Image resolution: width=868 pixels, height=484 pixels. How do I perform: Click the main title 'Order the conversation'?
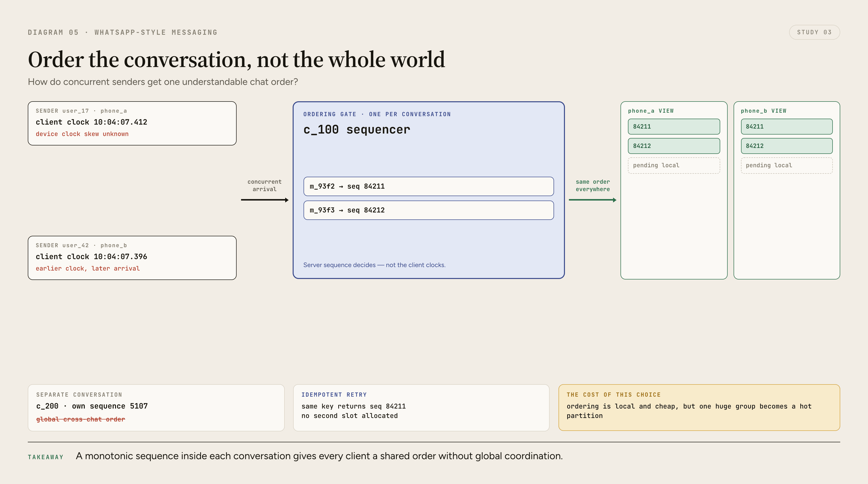click(x=237, y=60)
